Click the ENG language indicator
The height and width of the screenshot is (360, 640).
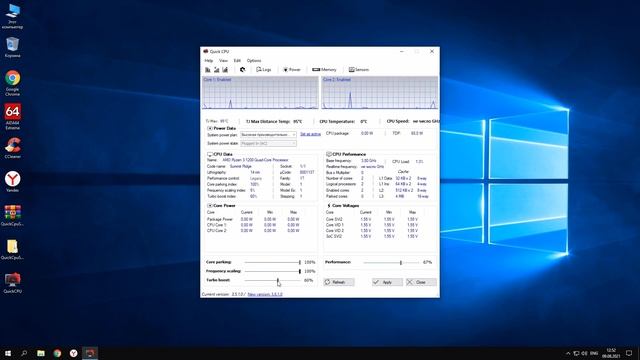tap(594, 353)
